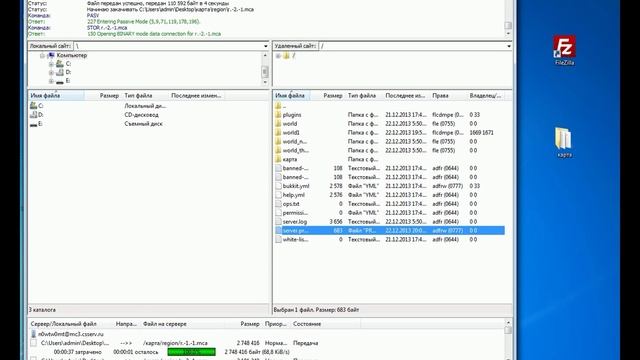The width and height of the screenshot is (640, 360).
Task: Select the world_n... folder row
Action: [x=389, y=142]
